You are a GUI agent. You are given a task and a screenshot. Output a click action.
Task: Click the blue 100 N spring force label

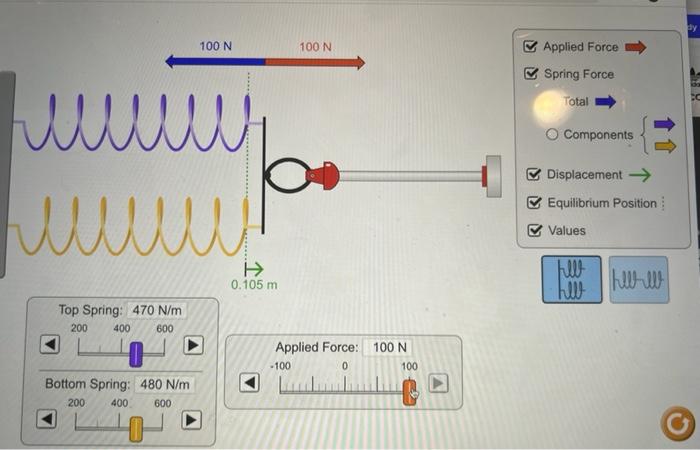point(216,46)
